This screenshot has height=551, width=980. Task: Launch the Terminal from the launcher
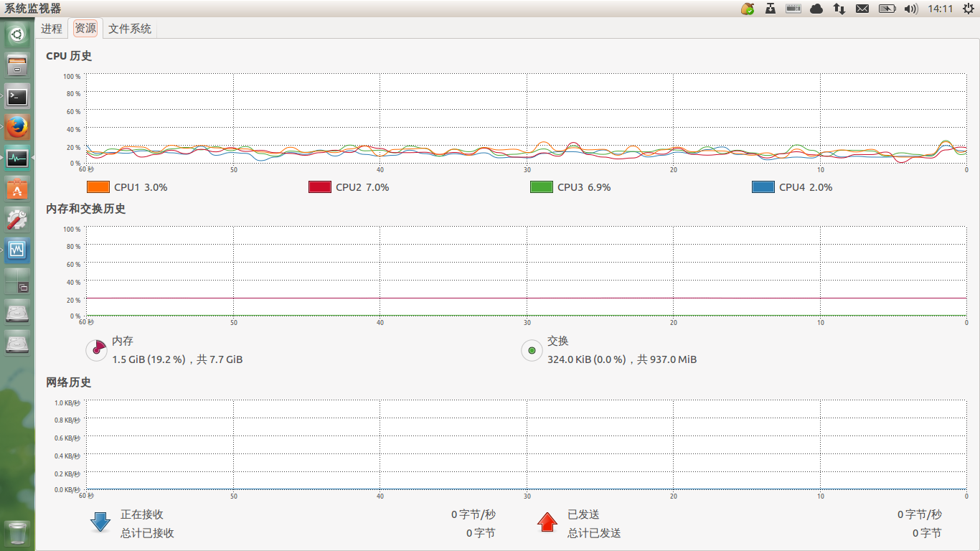click(17, 96)
